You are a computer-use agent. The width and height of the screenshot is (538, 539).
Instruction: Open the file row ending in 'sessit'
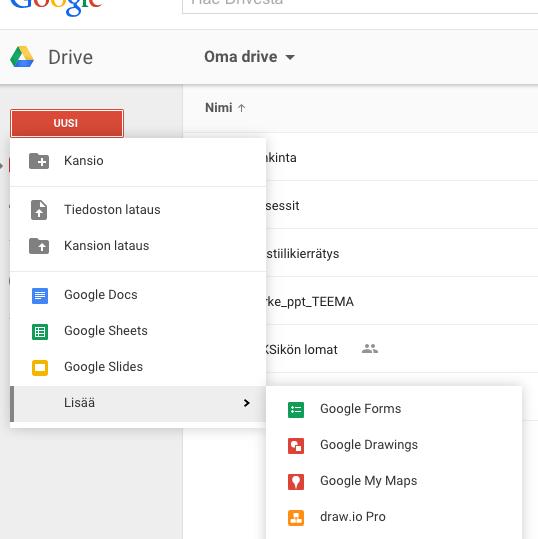402,206
